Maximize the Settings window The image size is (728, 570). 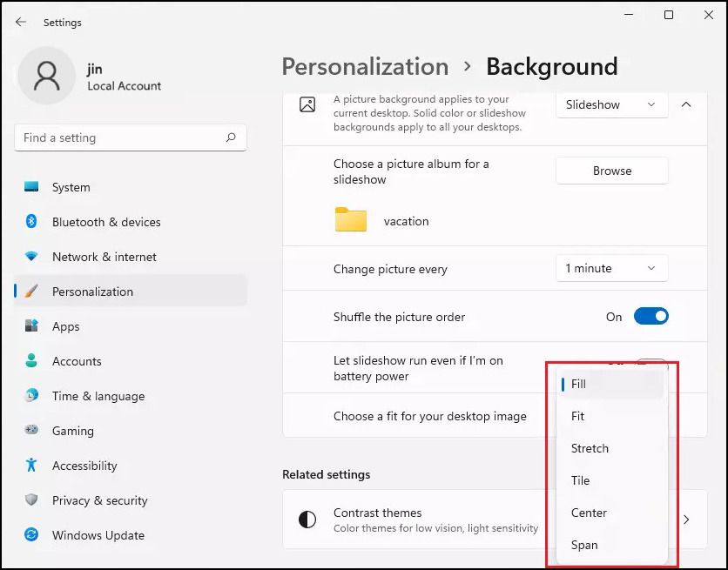pyautogui.click(x=669, y=15)
